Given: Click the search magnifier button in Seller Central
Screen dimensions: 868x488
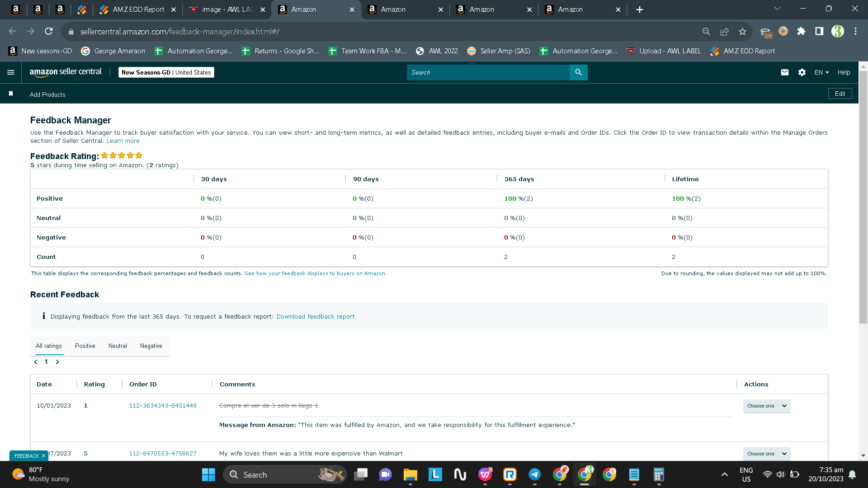Looking at the screenshot, I should [578, 72].
